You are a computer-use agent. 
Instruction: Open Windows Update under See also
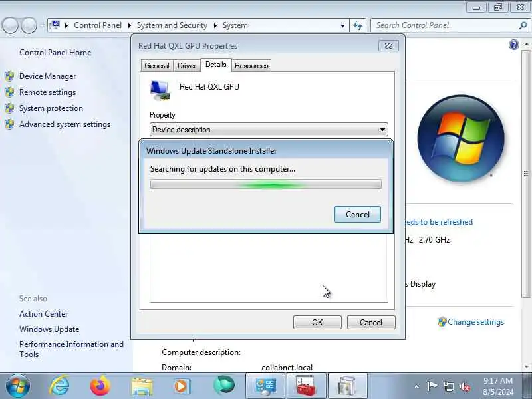(x=49, y=329)
